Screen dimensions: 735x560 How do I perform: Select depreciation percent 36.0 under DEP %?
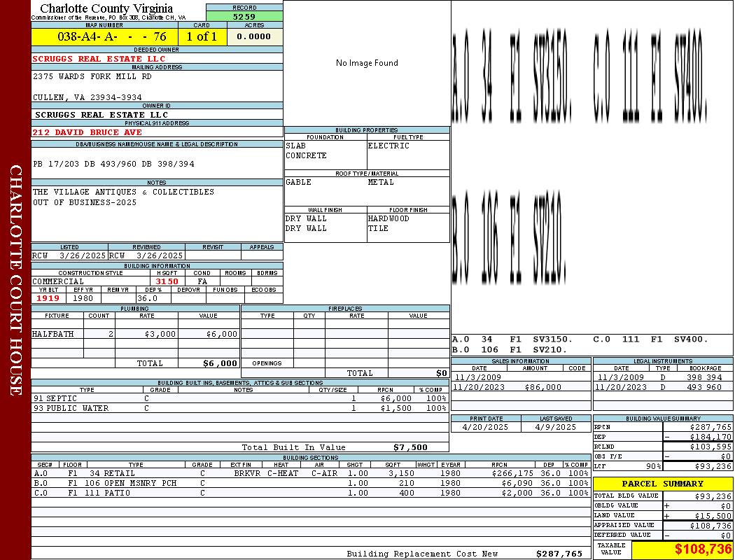pyautogui.click(x=147, y=298)
